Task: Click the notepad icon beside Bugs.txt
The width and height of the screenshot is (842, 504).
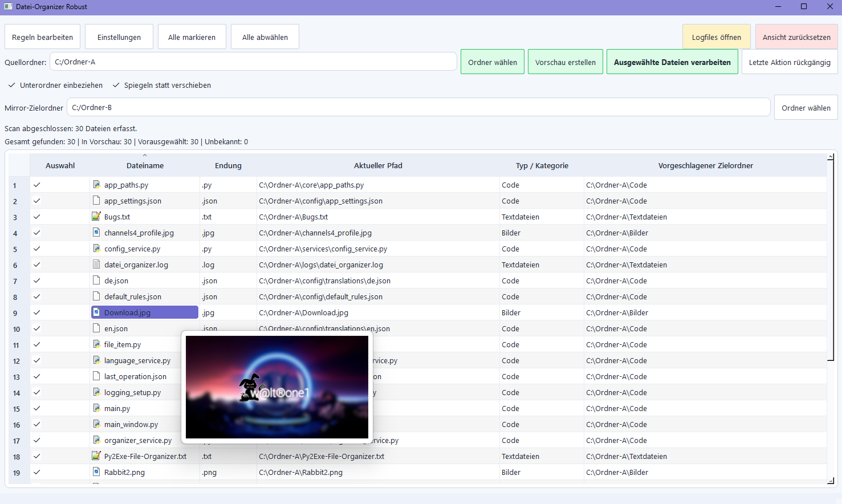Action: coord(96,217)
